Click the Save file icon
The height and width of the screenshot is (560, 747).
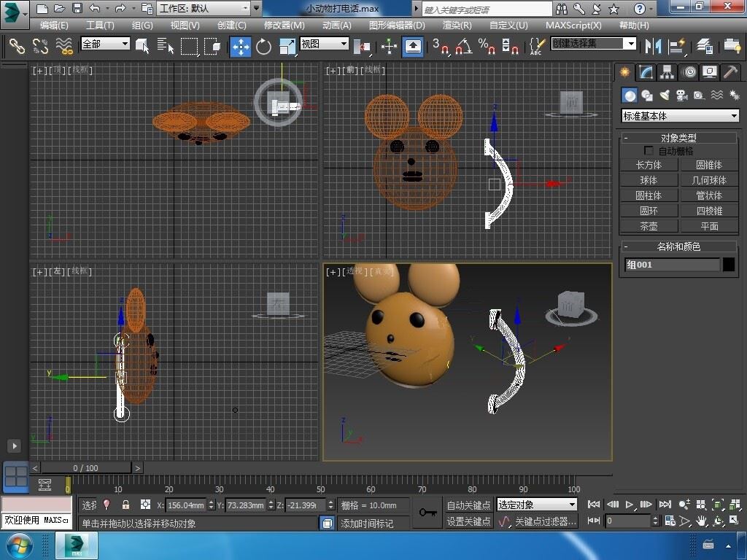77,8
